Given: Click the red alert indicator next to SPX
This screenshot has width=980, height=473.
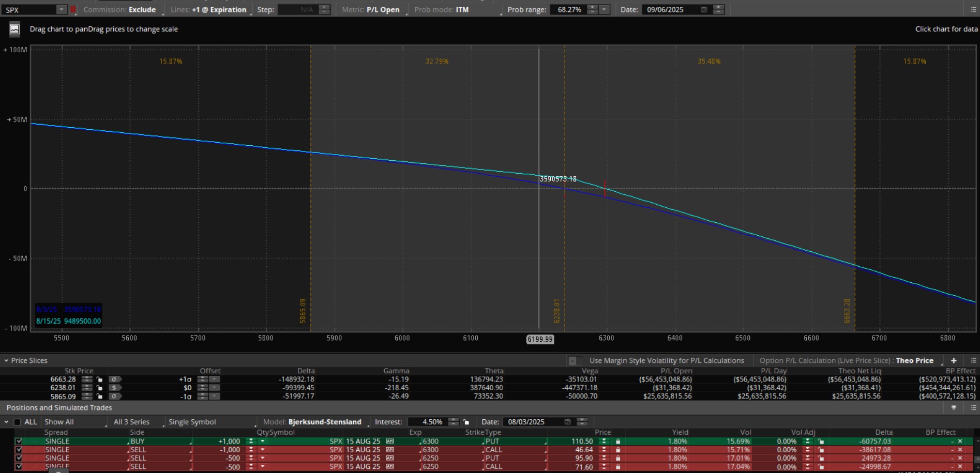Looking at the screenshot, I should coord(73,9).
